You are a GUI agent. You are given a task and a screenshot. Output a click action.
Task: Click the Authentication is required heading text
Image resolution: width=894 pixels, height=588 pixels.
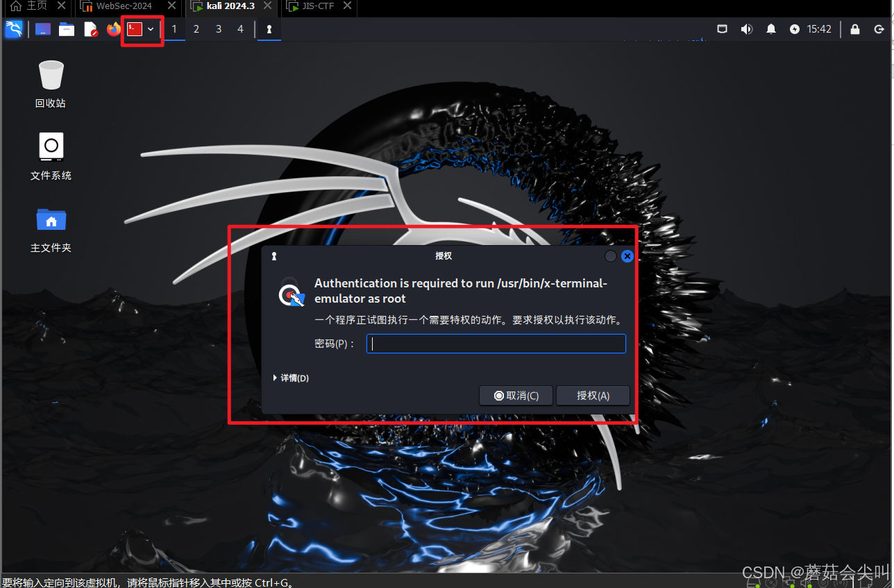(x=461, y=291)
